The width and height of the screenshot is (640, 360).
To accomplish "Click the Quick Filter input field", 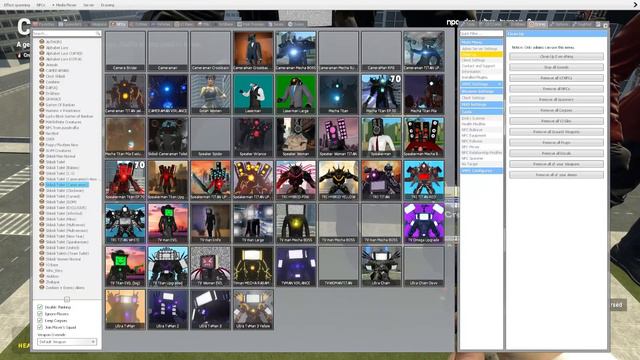I will click(x=481, y=33).
